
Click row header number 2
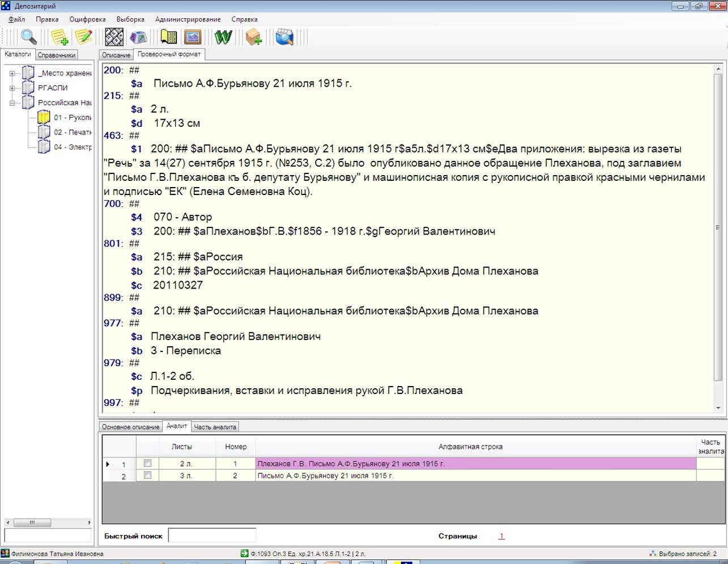[x=120, y=477]
